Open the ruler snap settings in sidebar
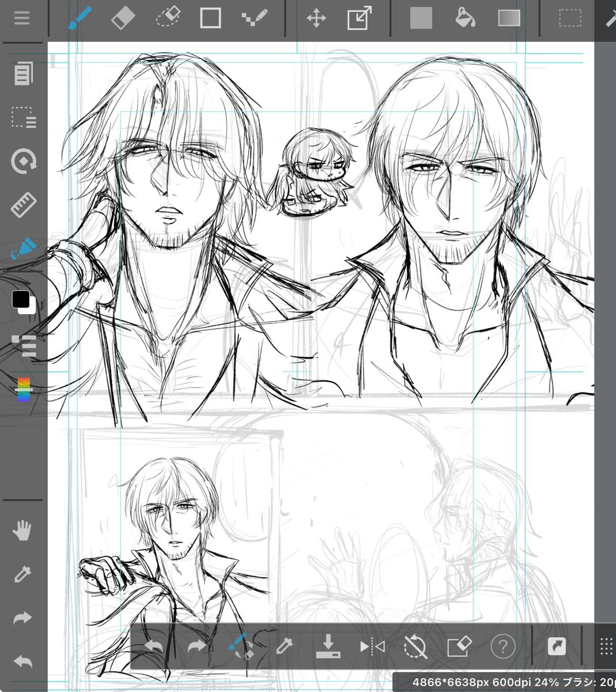This screenshot has height=692, width=616. coord(24,204)
